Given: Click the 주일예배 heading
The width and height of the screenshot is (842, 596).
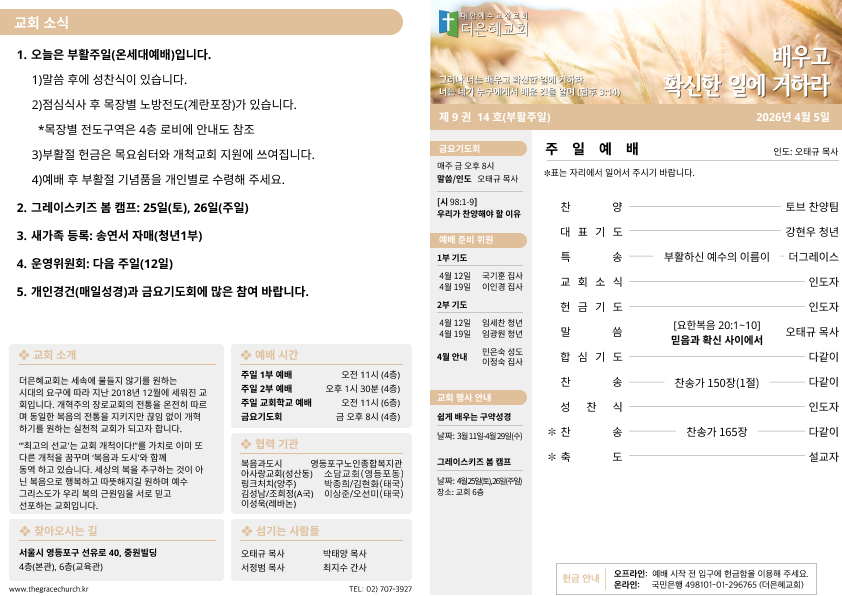Looking at the screenshot, I should [591, 149].
